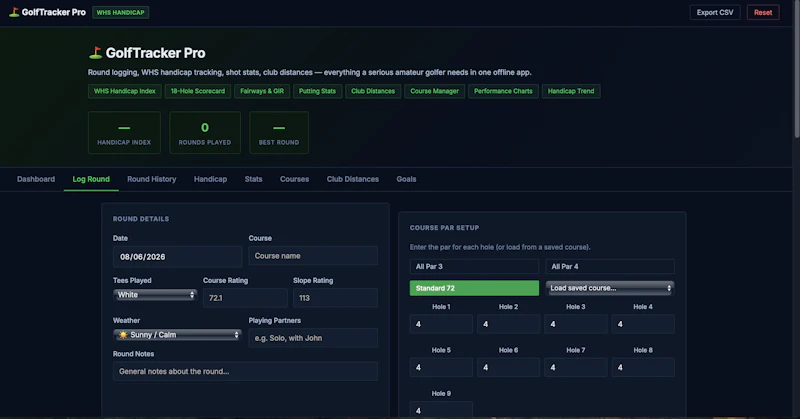Open the Courses tab
800x419 pixels.
[294, 179]
